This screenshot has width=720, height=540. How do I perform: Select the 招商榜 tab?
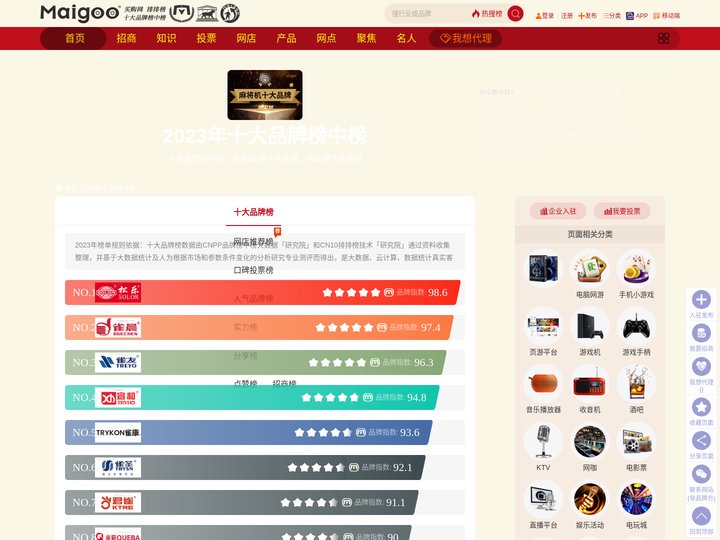click(x=284, y=384)
